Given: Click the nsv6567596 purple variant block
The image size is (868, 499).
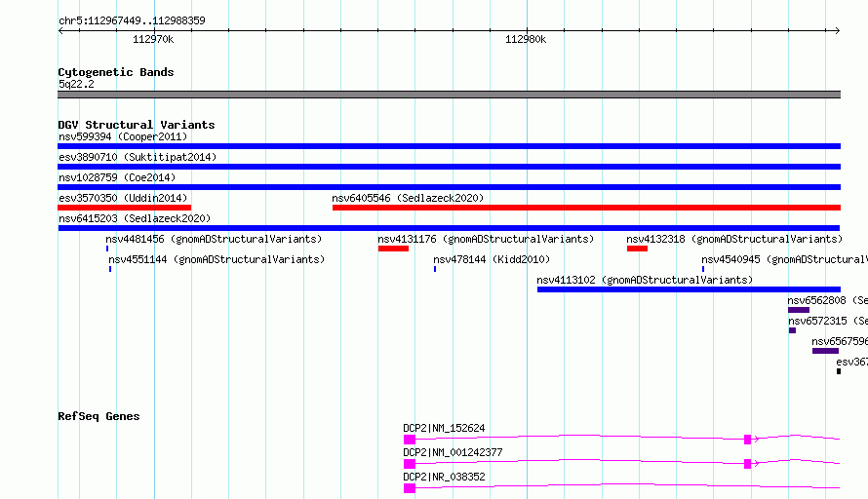Looking at the screenshot, I should click(x=825, y=351).
